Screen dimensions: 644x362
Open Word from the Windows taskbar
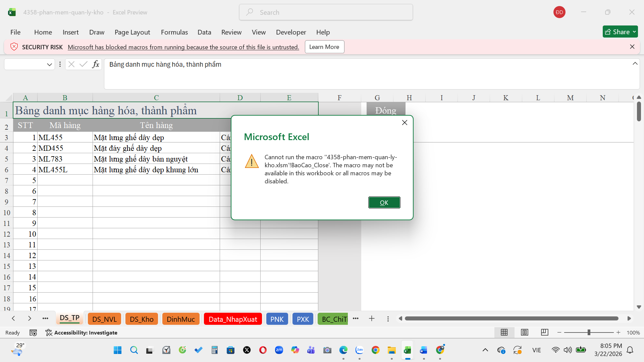[423, 350]
